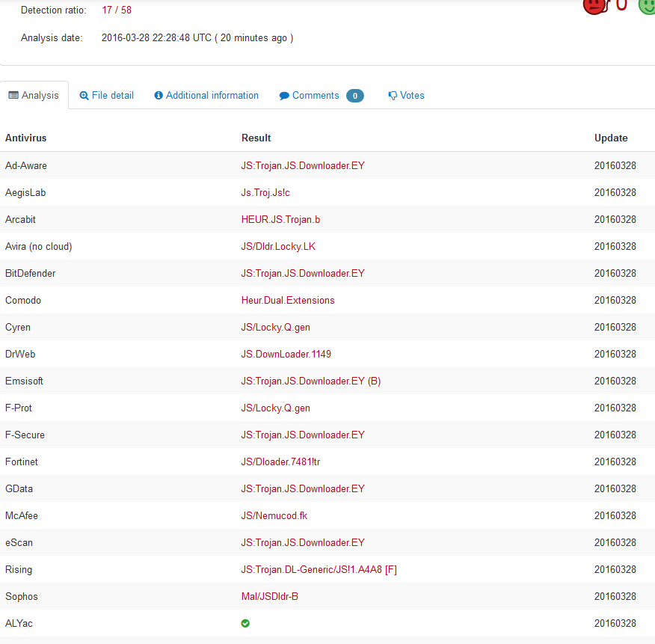655x644 pixels.
Task: Select the Analysis date label
Action: 52,37
